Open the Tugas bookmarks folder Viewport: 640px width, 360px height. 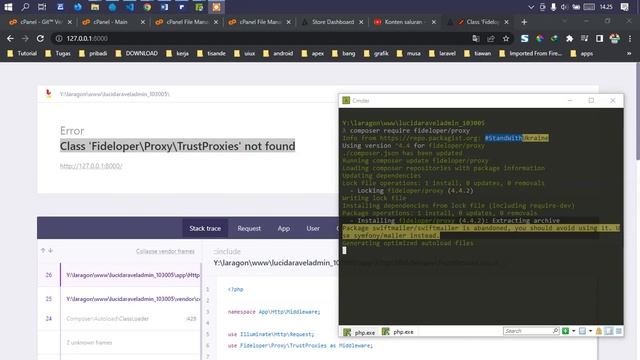(x=58, y=53)
